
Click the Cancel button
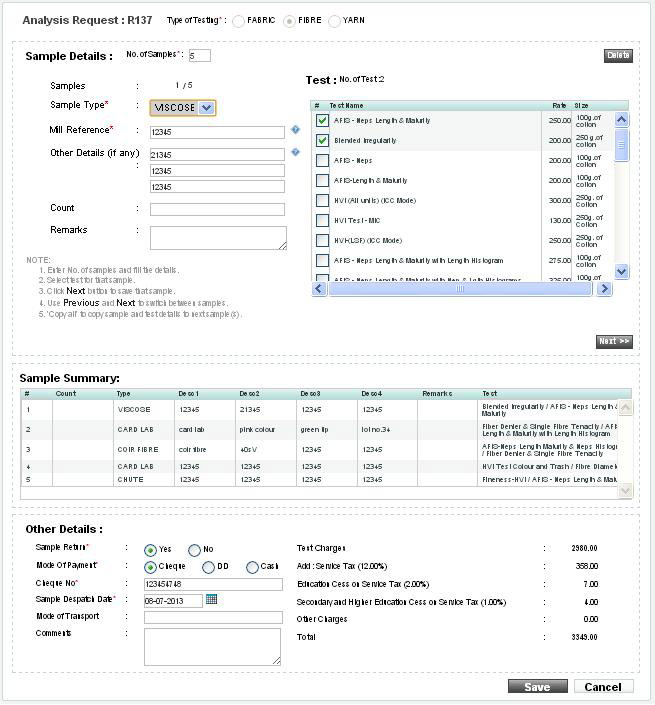604,687
